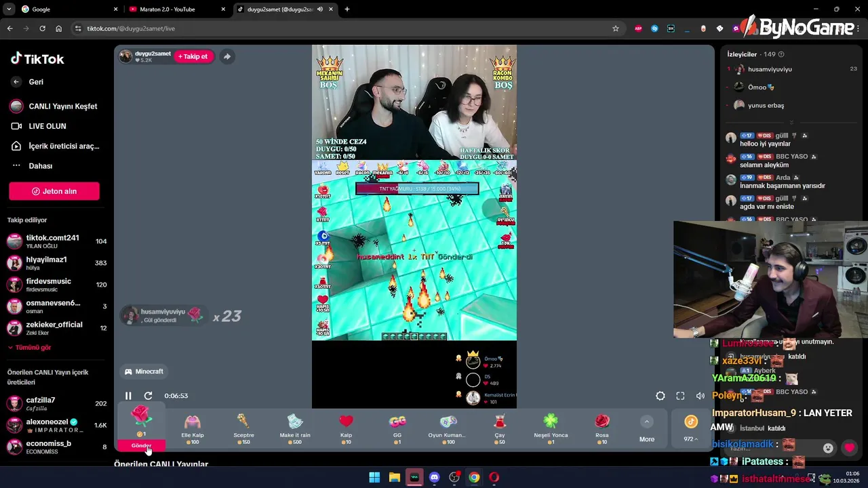
Task: Open Windows Start menu
Action: [x=374, y=477]
